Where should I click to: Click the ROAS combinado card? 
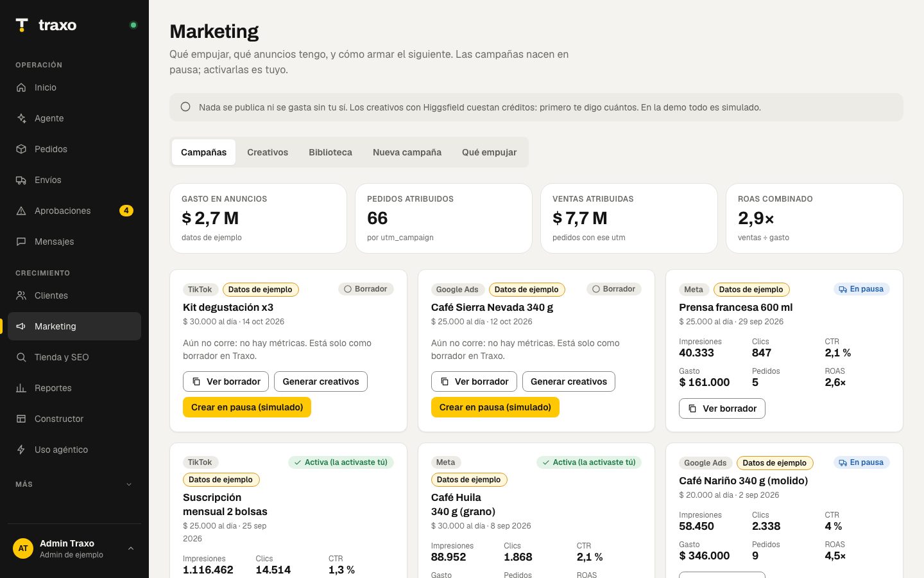[814, 218]
